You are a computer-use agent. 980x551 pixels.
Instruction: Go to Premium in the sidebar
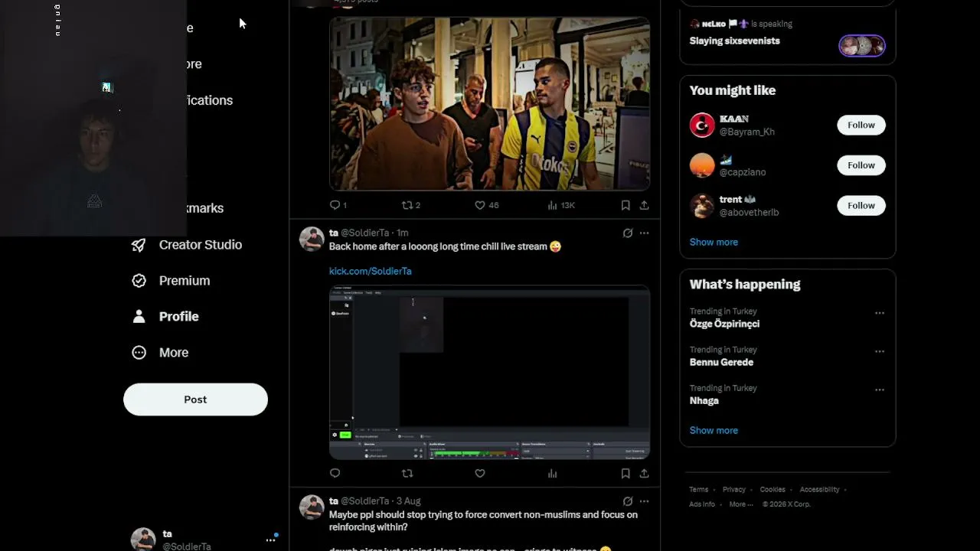point(171,281)
